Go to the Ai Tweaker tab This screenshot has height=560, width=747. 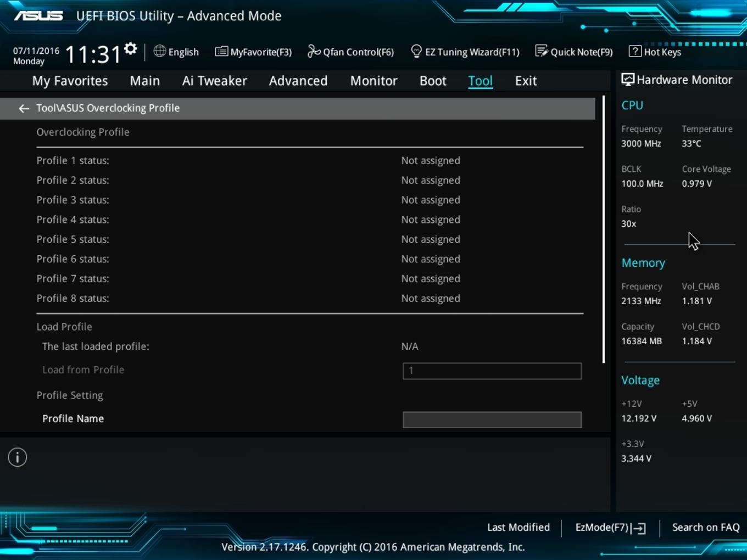(215, 81)
